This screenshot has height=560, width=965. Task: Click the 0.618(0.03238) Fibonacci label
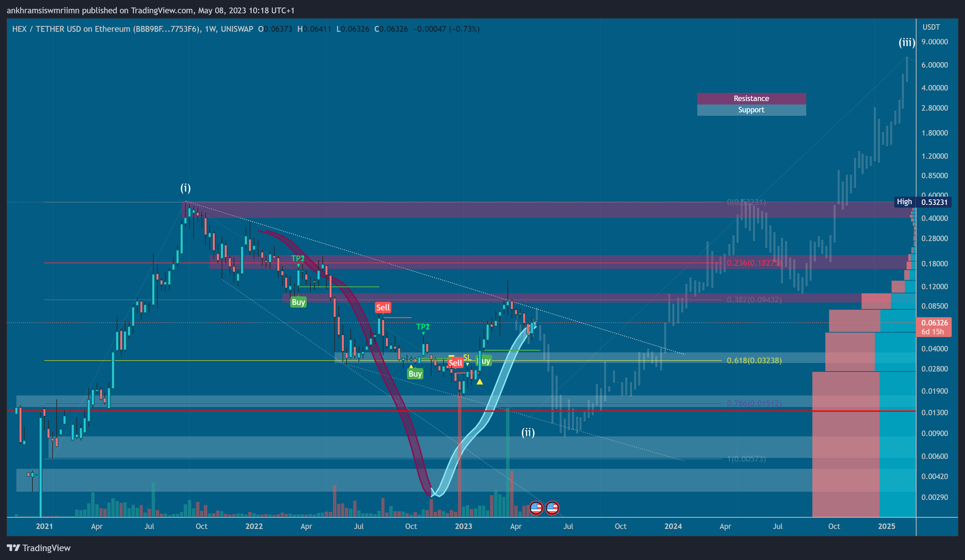click(754, 361)
